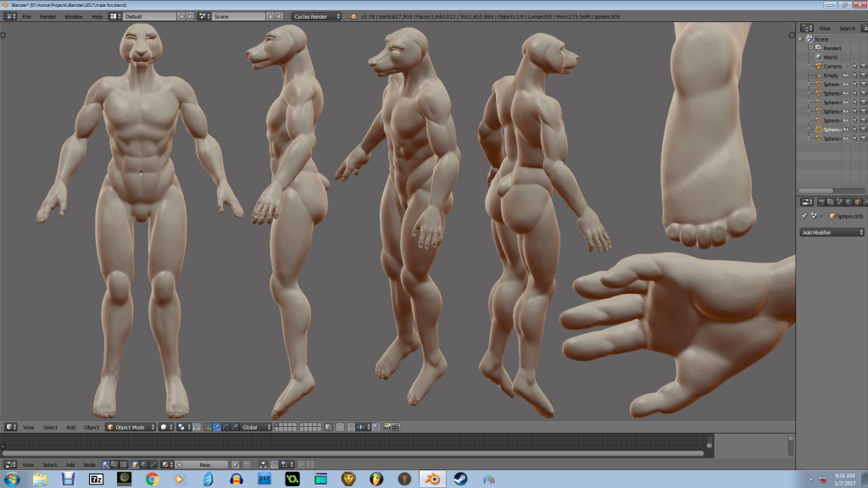Open the Render menu

47,16
